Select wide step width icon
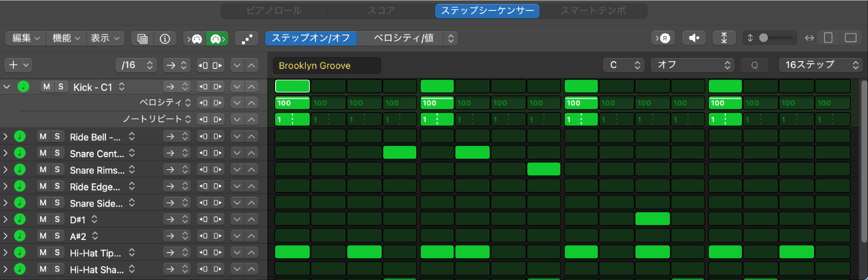This screenshot has width=868, height=280. coord(850,38)
